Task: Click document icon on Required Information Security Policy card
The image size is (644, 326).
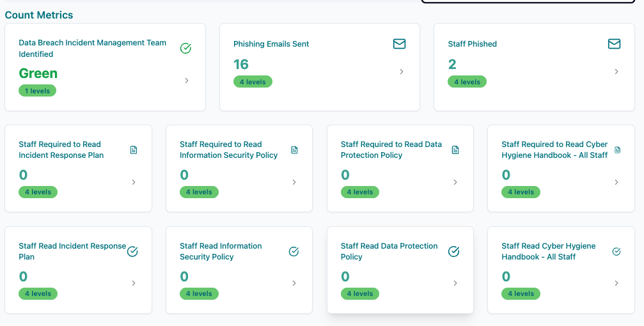Action: point(294,150)
